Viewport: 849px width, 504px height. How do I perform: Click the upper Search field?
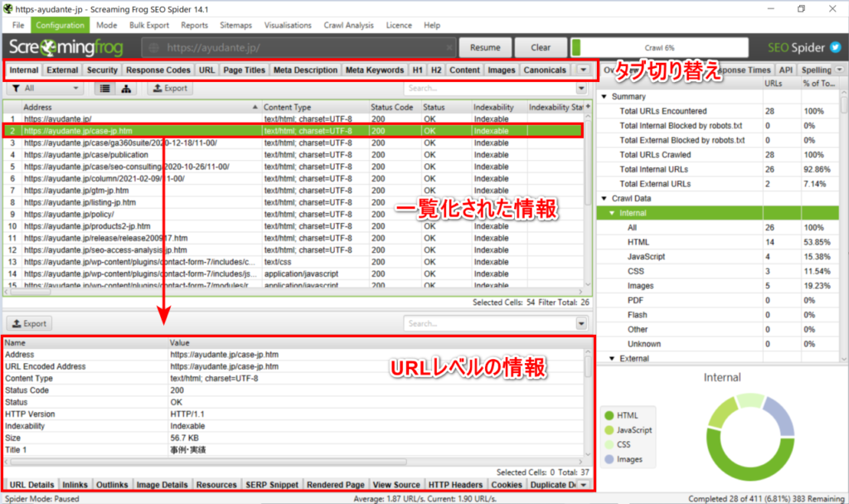click(x=489, y=88)
